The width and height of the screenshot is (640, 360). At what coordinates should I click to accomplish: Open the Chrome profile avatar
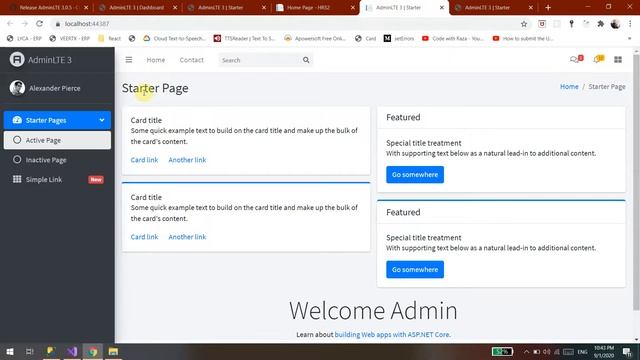point(615,24)
